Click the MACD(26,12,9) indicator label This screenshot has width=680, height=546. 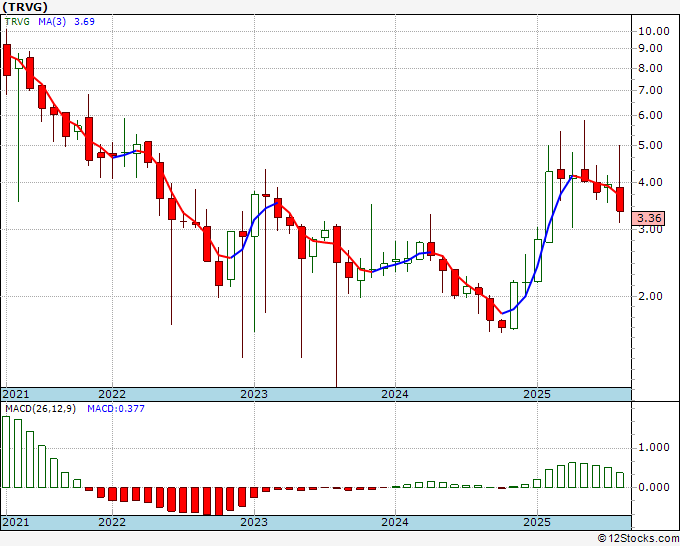40,409
